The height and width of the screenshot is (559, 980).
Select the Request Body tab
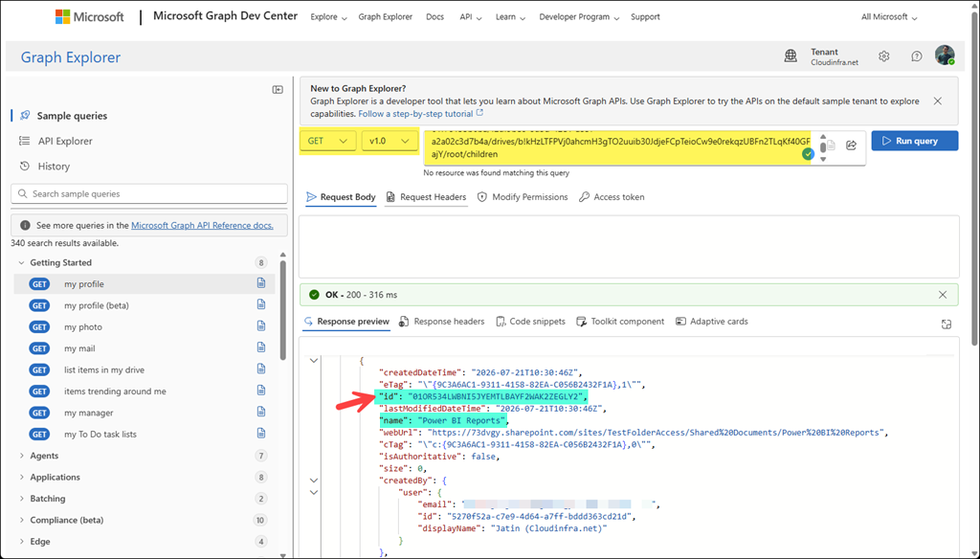coord(341,197)
